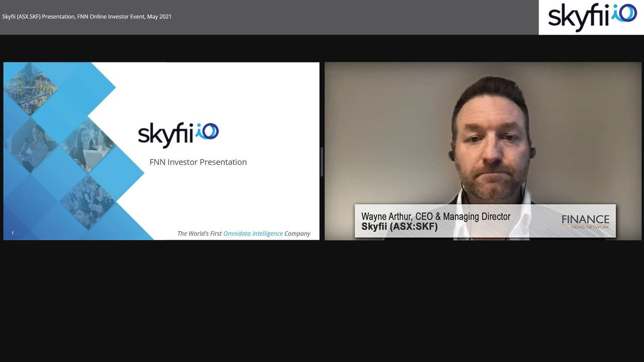Click the slide number 1 indicator
This screenshot has height=362, width=644.
pos(12,233)
